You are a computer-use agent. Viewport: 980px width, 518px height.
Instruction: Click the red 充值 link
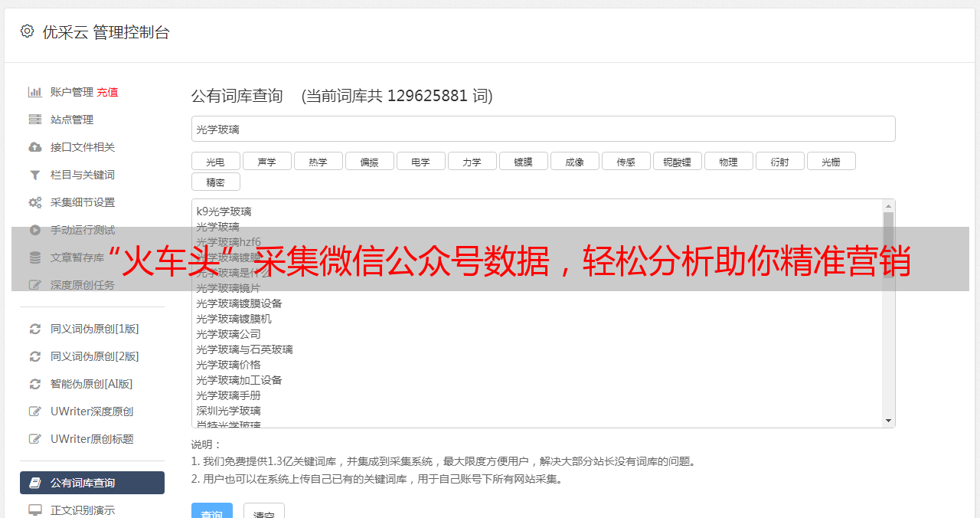pos(107,92)
